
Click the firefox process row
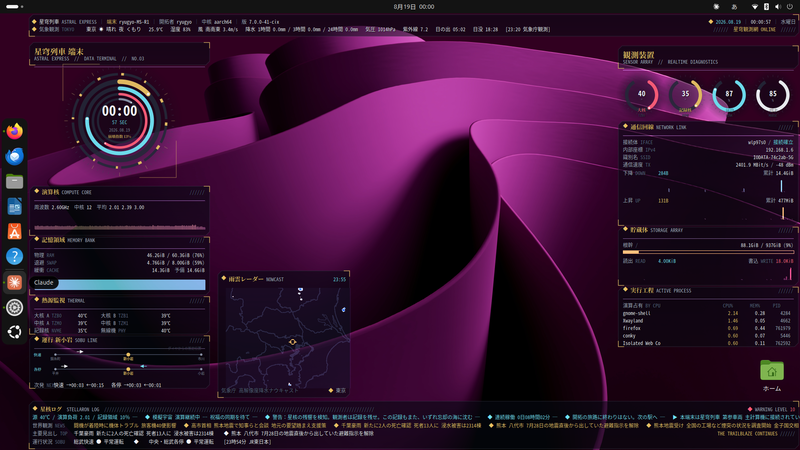[708, 328]
